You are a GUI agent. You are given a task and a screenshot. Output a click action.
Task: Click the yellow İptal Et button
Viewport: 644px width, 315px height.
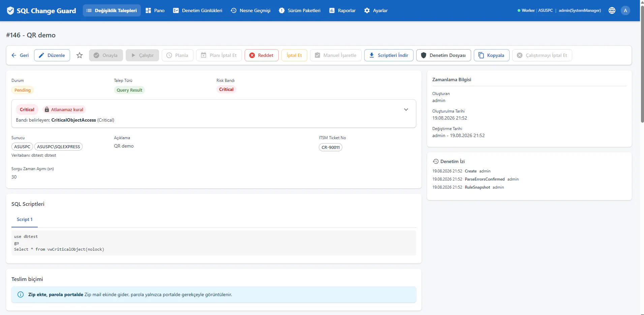[294, 55]
